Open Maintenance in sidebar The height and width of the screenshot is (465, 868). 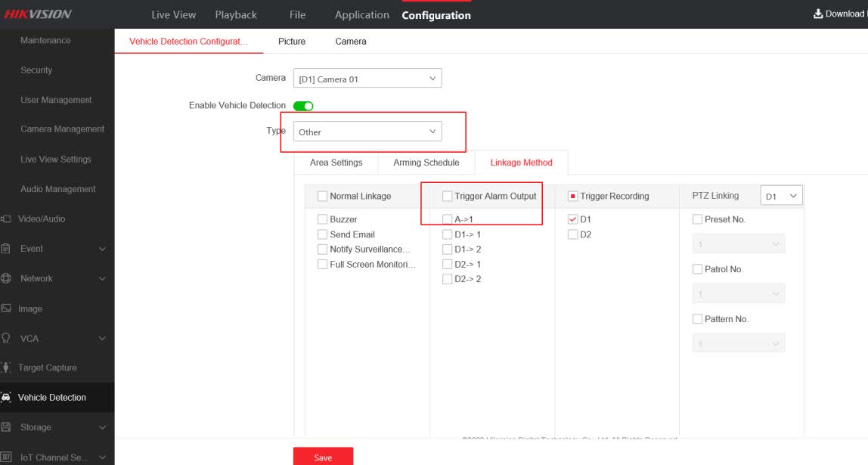tap(45, 40)
